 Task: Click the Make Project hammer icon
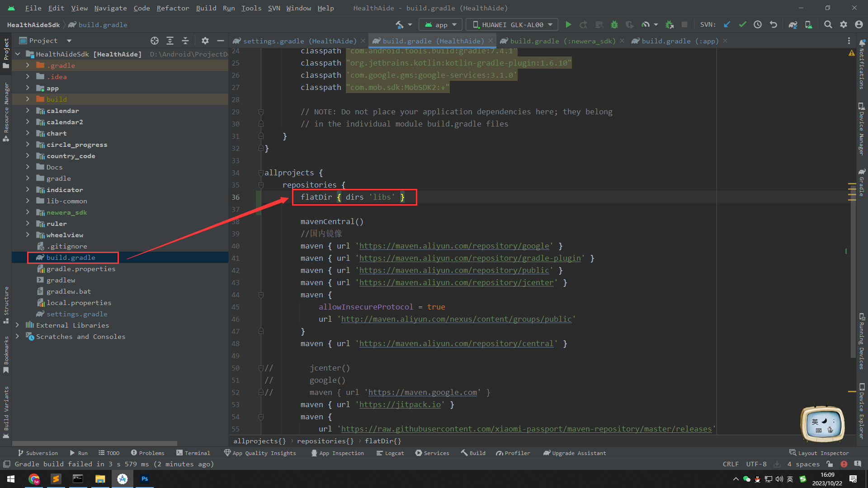click(x=399, y=25)
